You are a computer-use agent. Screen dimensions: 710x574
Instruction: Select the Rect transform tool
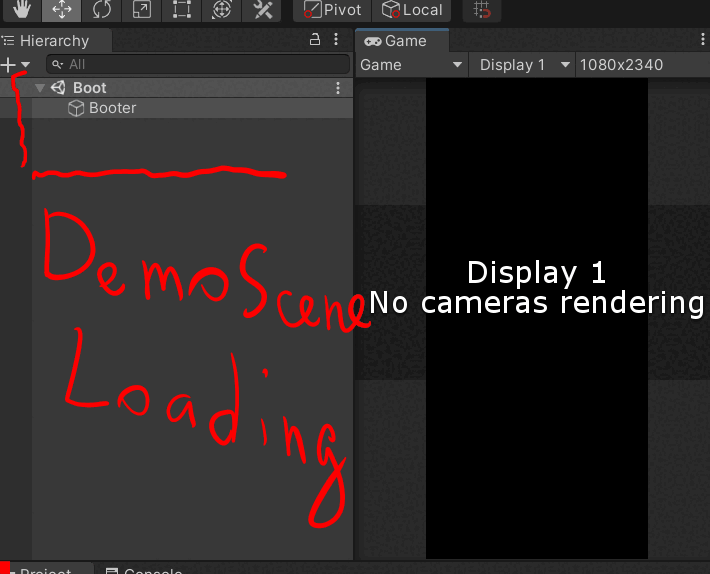[x=181, y=10]
